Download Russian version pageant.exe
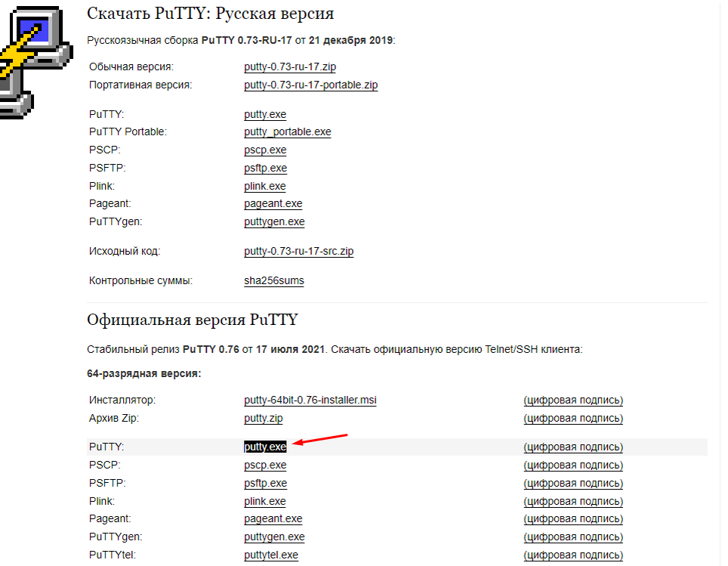This screenshot has height=566, width=728. click(273, 203)
